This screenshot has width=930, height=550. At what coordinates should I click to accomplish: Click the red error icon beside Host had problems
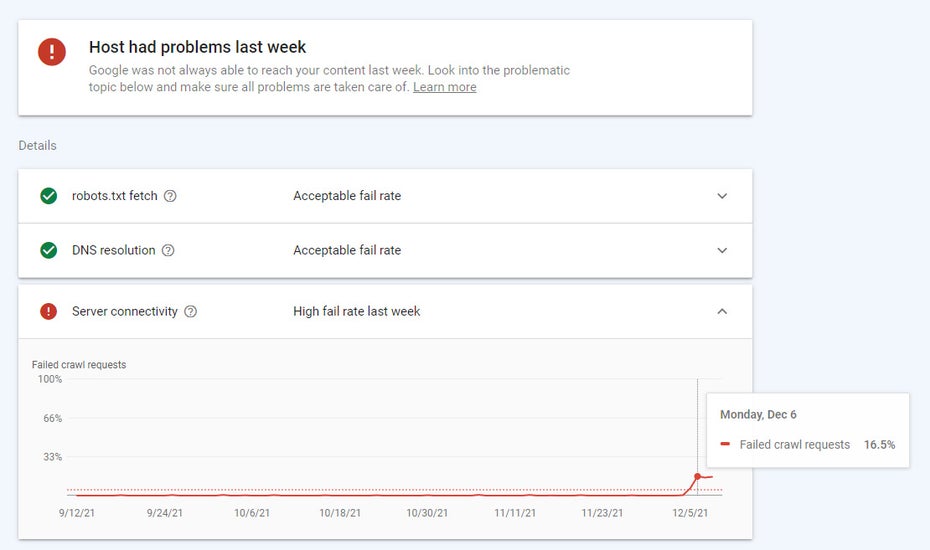point(52,52)
